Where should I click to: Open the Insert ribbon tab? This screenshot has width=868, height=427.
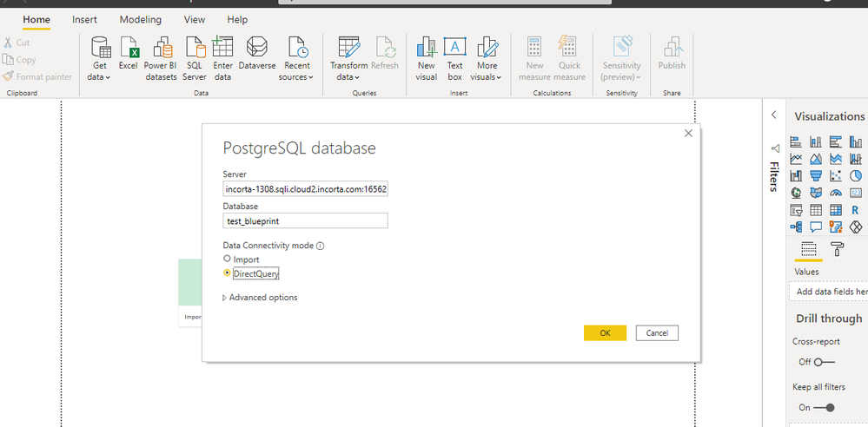point(84,19)
